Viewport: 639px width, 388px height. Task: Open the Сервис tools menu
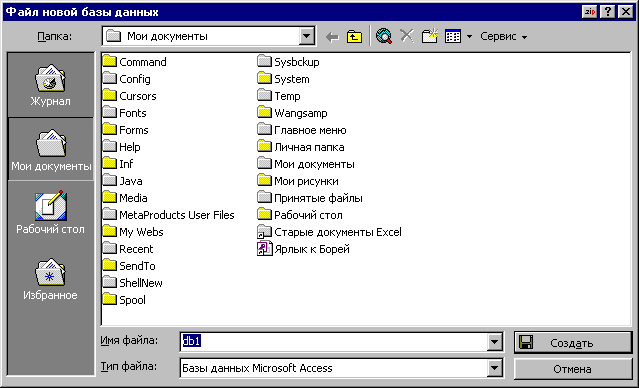(503, 37)
